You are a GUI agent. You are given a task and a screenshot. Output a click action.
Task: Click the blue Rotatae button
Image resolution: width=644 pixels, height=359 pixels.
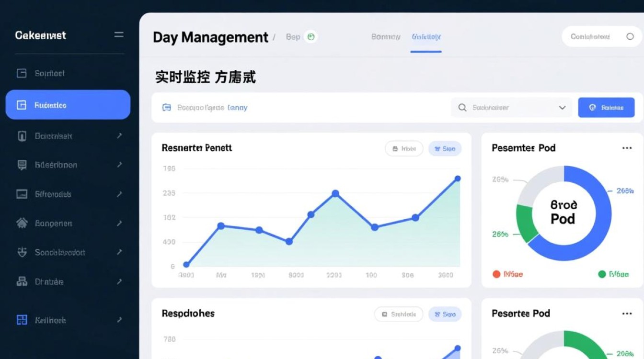click(x=606, y=108)
